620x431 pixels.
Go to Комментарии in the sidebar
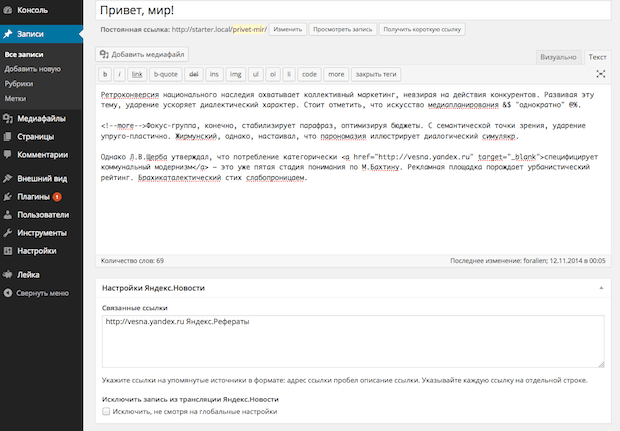coord(42,155)
